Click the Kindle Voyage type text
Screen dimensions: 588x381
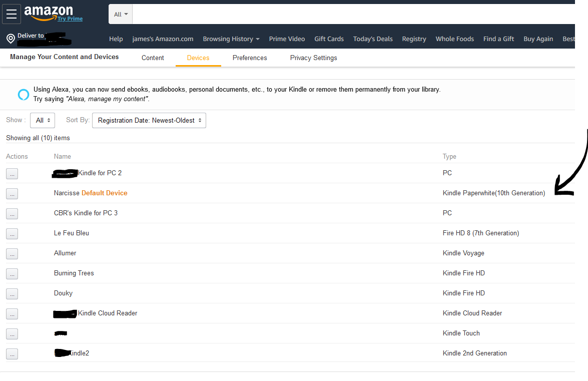(x=463, y=253)
